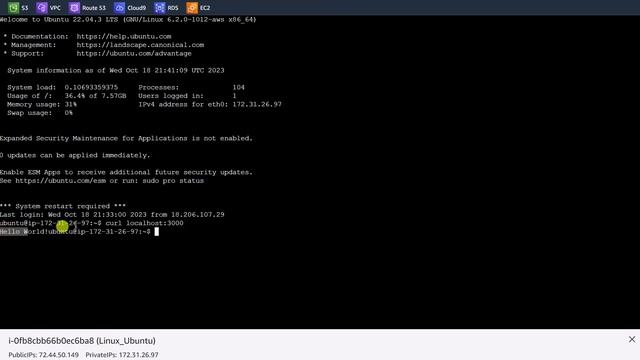Click the 'System information as of' line

(x=116, y=71)
